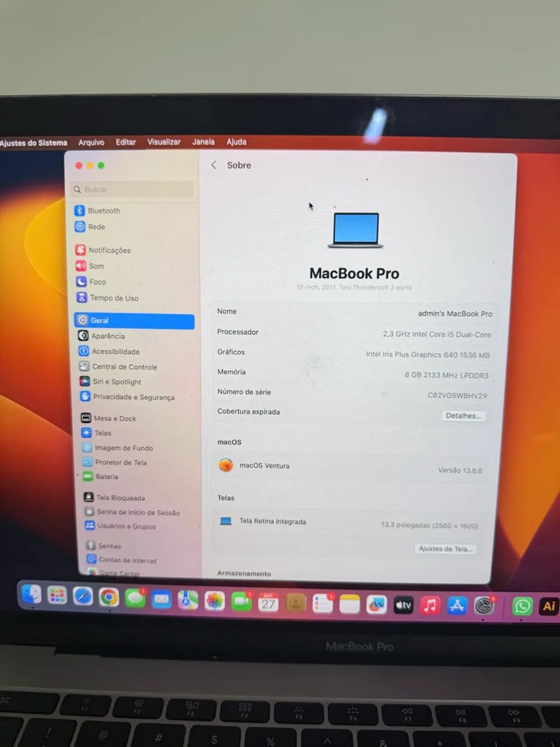560x747 pixels.
Task: Open Bateria settings
Action: pyautogui.click(x=101, y=477)
